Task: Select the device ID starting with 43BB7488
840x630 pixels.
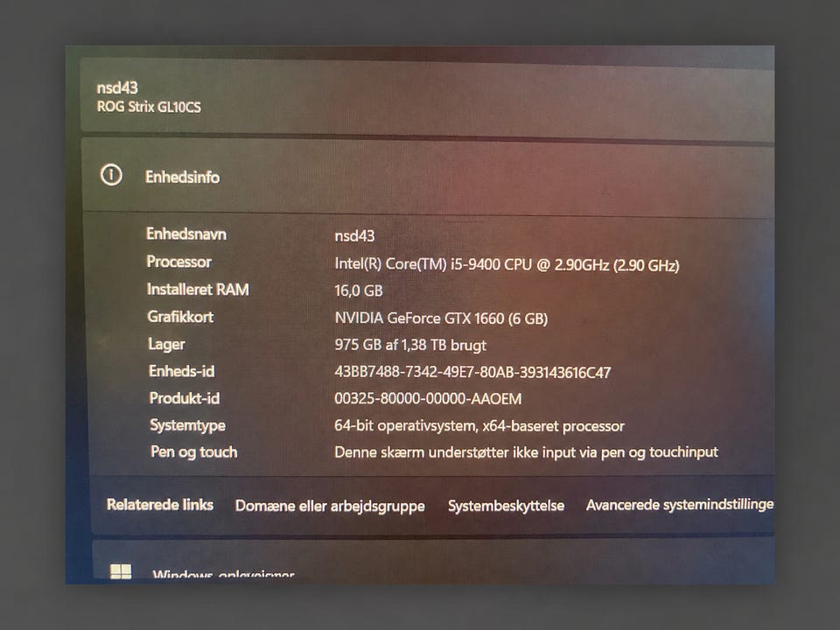Action: (472, 373)
